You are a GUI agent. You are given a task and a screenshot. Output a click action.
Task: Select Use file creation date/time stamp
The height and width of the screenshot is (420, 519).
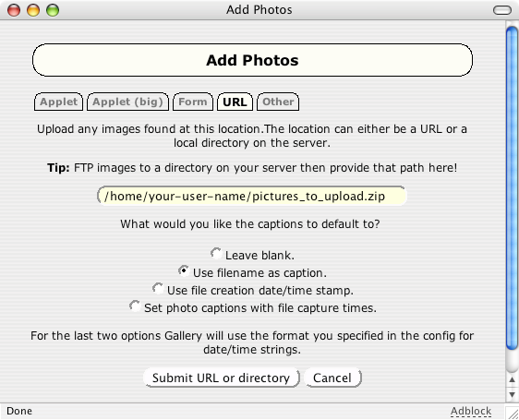(158, 289)
